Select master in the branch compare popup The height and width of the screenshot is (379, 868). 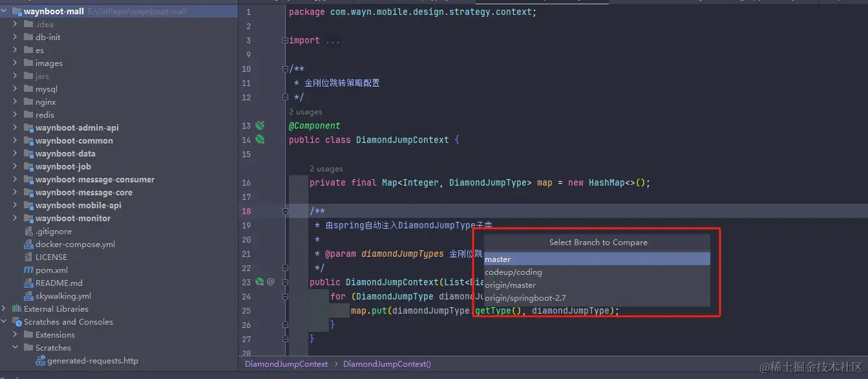pyautogui.click(x=597, y=259)
